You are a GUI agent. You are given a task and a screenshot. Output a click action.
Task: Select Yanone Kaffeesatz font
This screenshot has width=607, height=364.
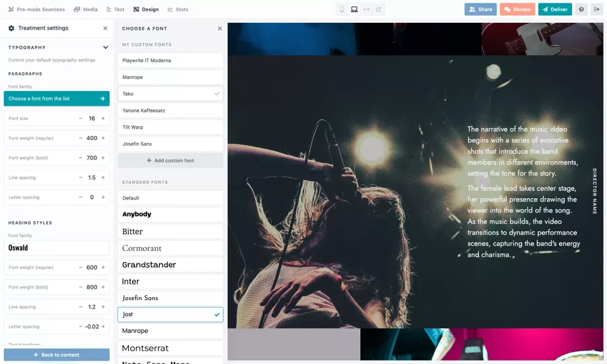171,111
